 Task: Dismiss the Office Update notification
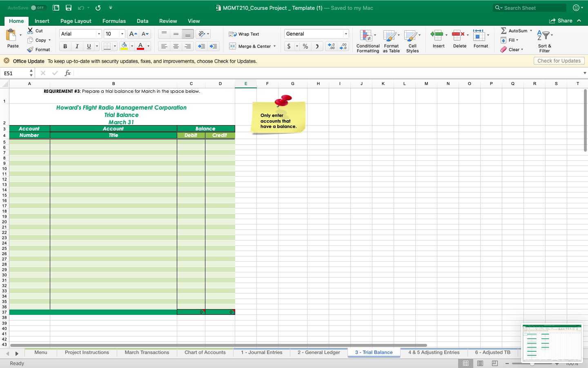click(7, 61)
